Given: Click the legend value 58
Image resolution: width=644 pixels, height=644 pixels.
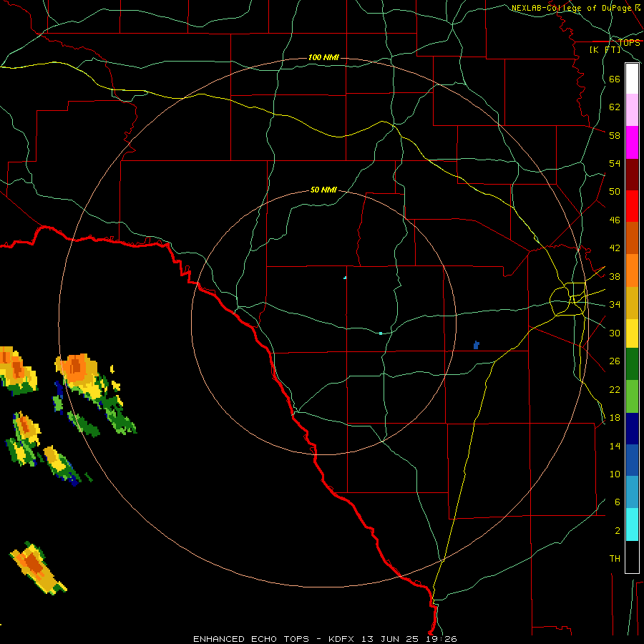Looking at the screenshot, I should click(x=615, y=135).
